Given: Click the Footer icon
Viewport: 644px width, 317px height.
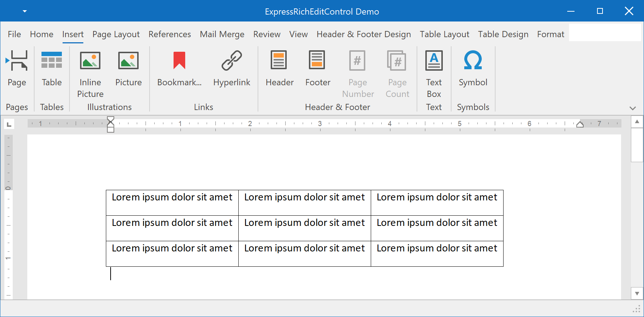Looking at the screenshot, I should tap(317, 60).
